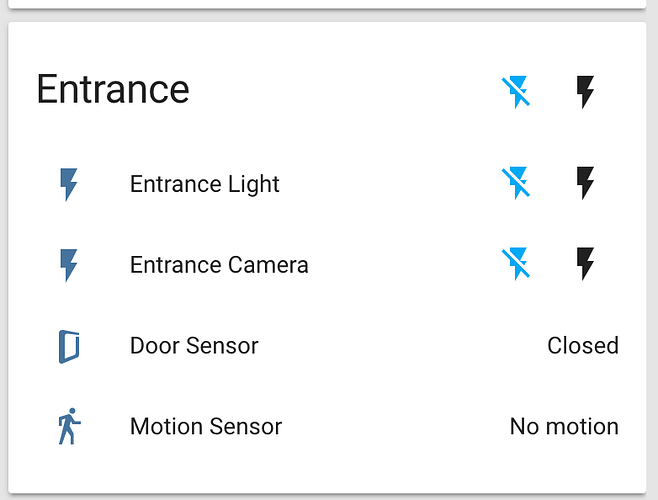Click the Entrance card title
Image resolution: width=658 pixels, height=500 pixels.
point(113,90)
